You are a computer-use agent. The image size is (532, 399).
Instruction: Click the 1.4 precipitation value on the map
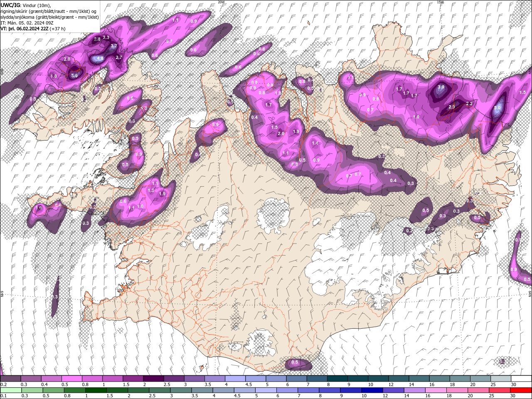point(315,143)
